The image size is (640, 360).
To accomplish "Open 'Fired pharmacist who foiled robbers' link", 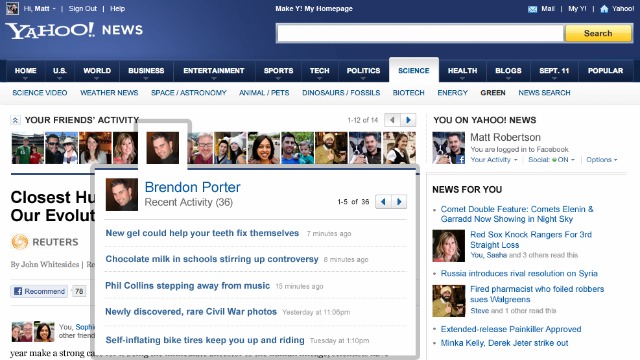I will click(537, 294).
